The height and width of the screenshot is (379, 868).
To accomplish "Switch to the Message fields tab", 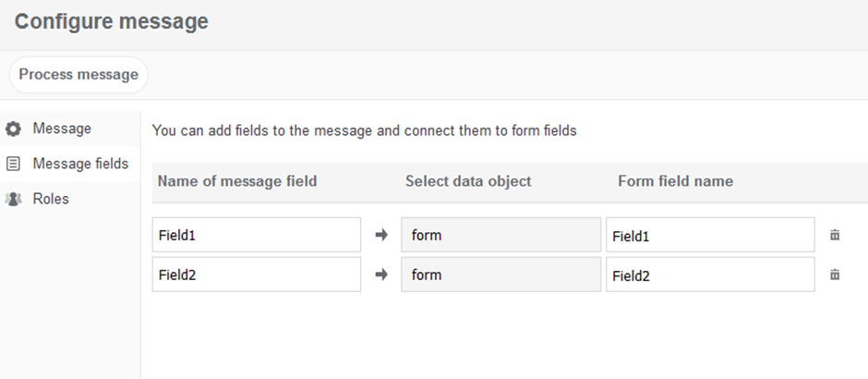I will pyautogui.click(x=80, y=164).
